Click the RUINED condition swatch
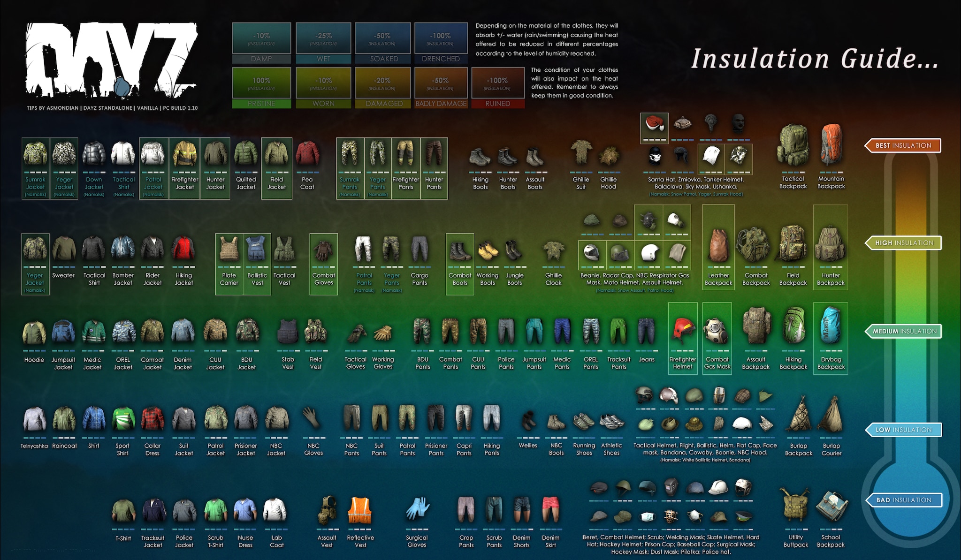The width and height of the screenshot is (961, 560). (497, 88)
